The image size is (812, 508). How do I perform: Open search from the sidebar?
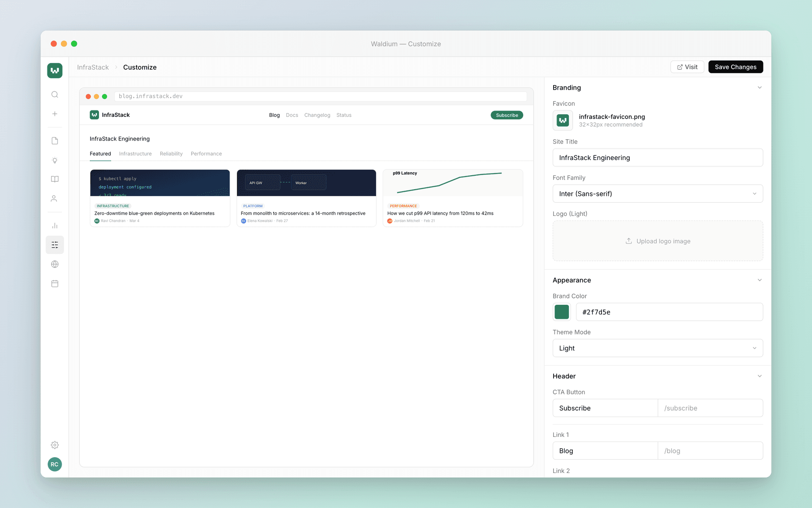point(55,94)
